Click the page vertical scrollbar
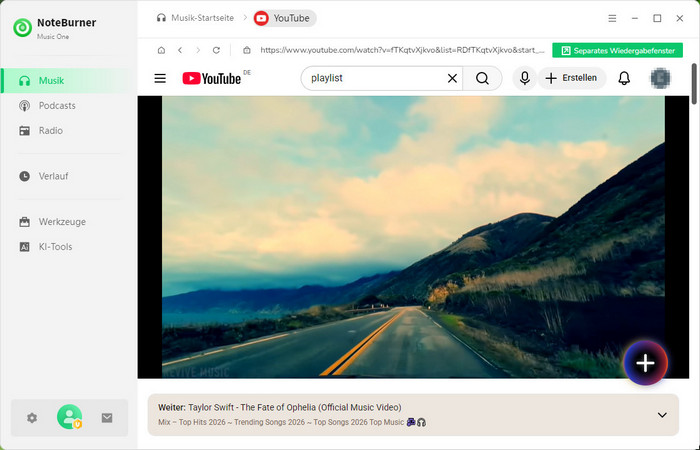Viewport: 700px width, 450px height. [x=694, y=84]
